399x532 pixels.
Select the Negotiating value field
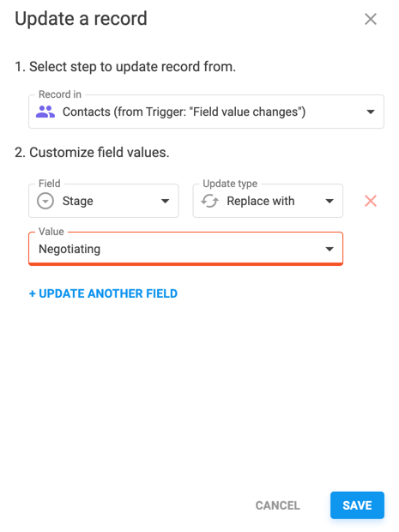(185, 249)
